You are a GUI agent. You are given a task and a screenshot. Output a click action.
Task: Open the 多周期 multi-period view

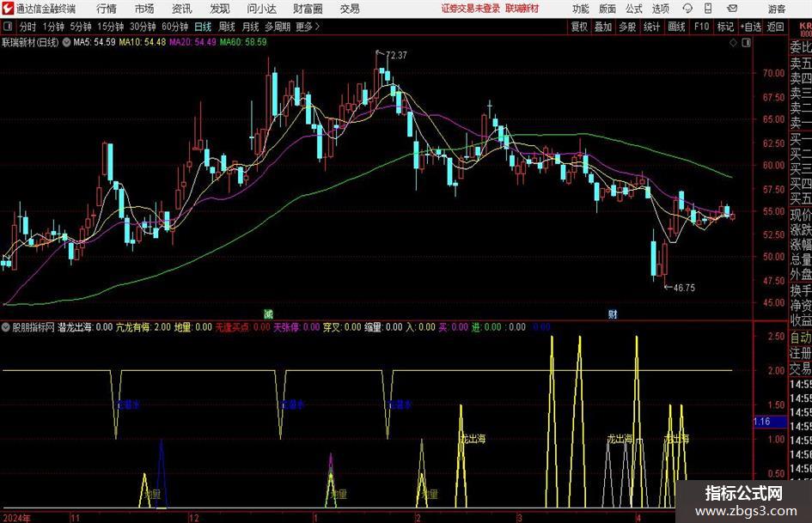[278, 27]
